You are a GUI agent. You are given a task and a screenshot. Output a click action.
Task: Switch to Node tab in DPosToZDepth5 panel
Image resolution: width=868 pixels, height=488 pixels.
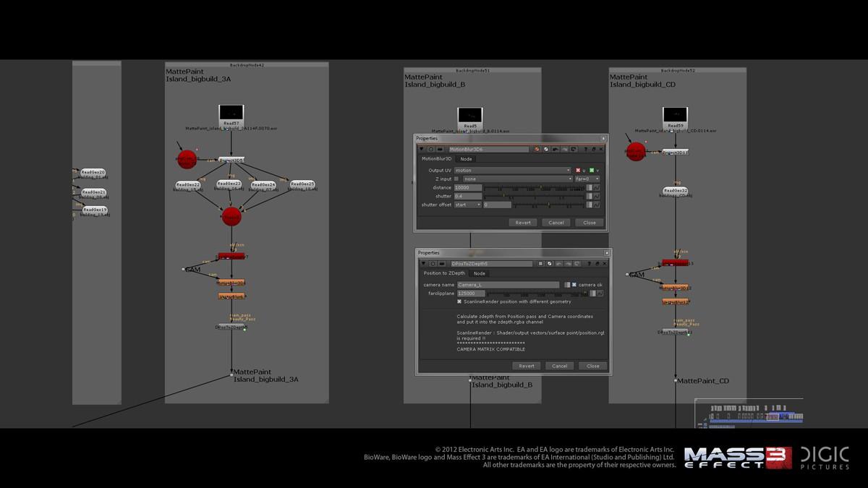[x=479, y=273]
